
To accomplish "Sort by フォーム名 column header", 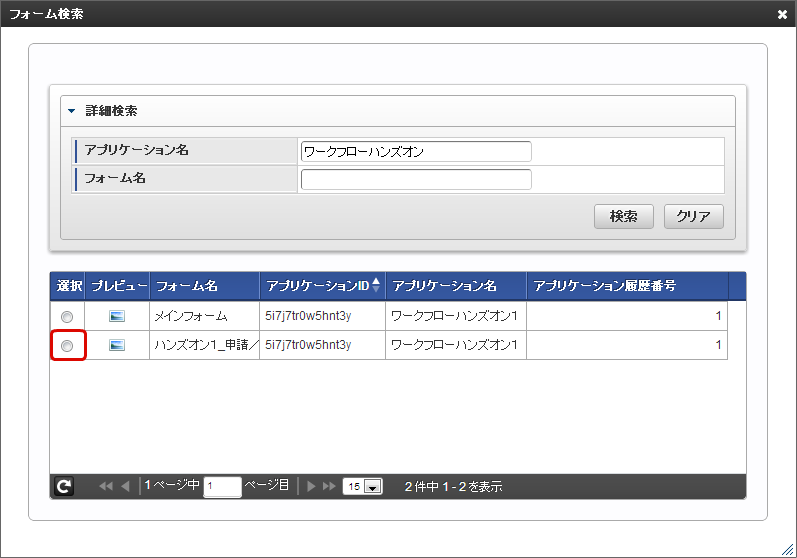I will (x=187, y=286).
